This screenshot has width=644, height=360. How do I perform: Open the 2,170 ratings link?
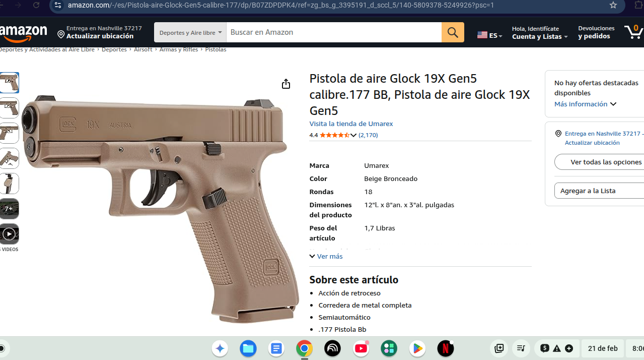[368, 135]
